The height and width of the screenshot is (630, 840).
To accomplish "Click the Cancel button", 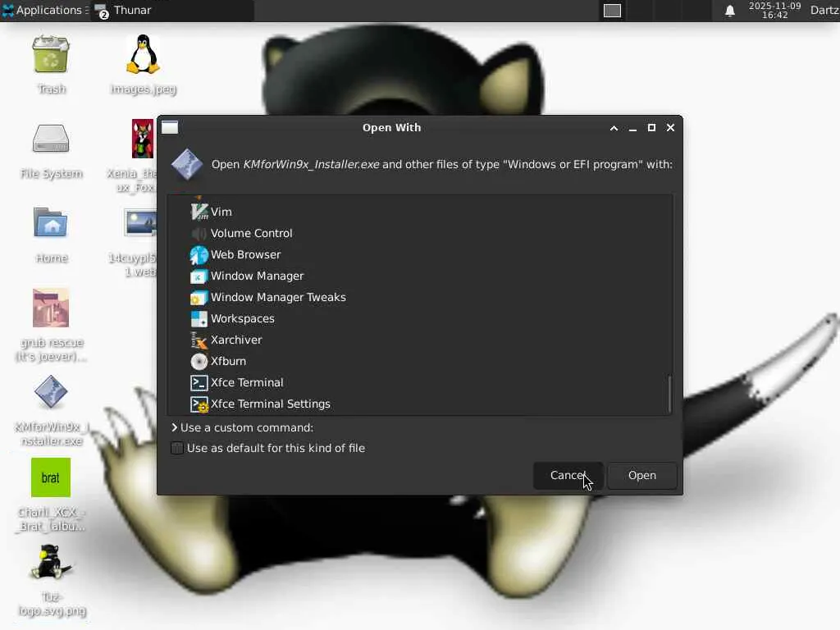I will point(568,476).
